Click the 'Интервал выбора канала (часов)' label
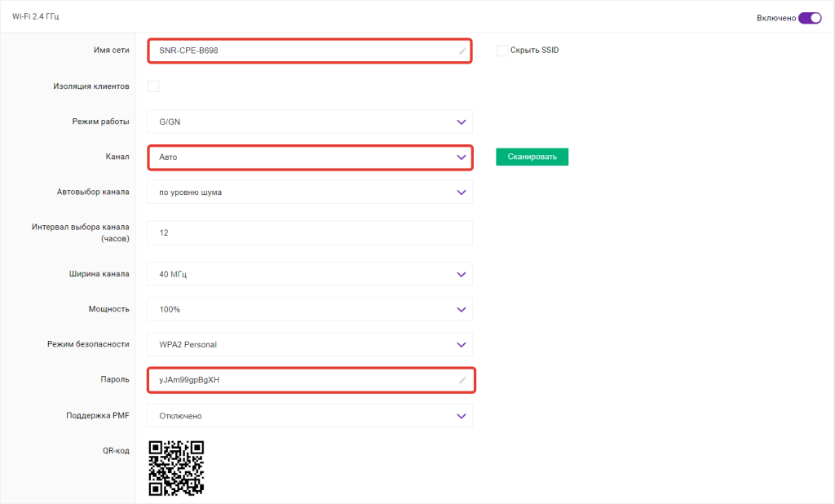Viewport: 835px width, 504px height. (81, 232)
